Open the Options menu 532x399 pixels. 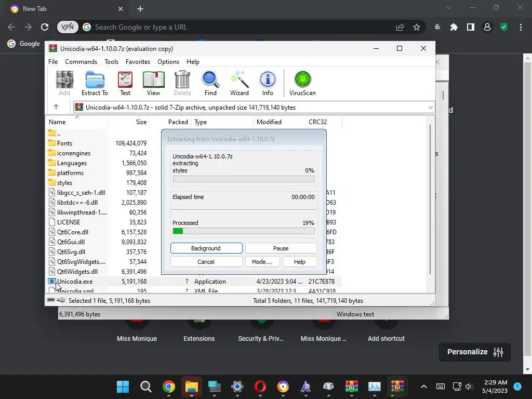168,62
